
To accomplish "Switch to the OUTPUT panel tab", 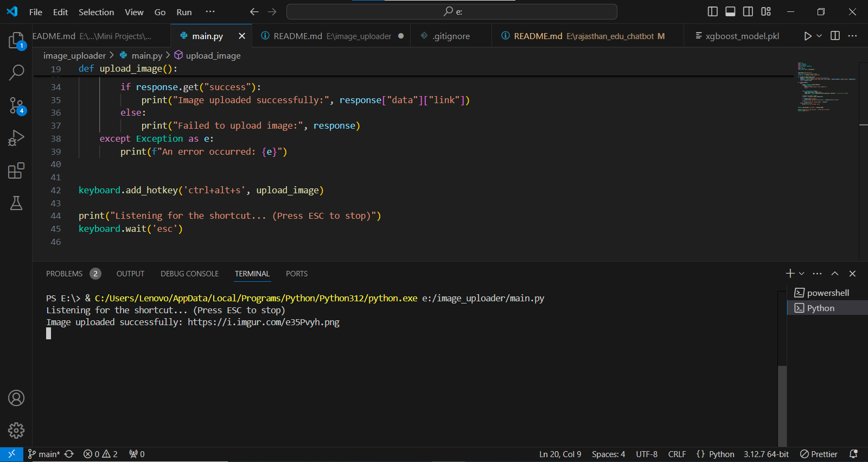I will [x=130, y=274].
